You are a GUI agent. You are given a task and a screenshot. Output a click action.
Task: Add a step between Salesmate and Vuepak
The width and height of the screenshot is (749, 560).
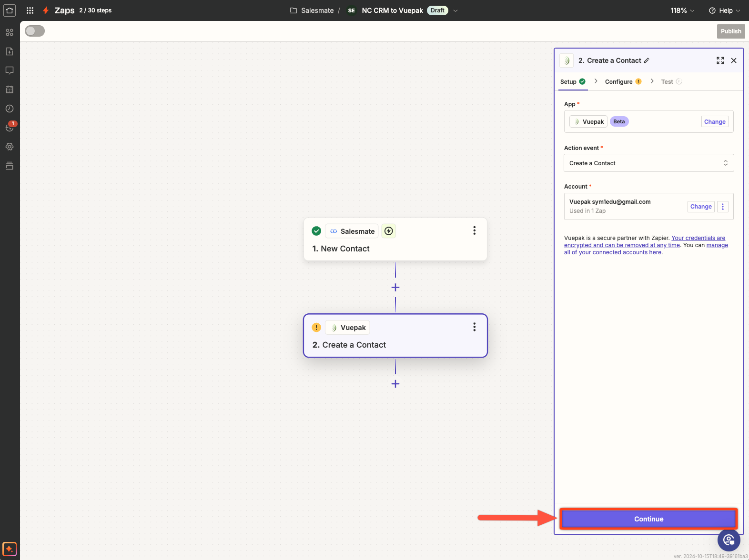pyautogui.click(x=395, y=288)
